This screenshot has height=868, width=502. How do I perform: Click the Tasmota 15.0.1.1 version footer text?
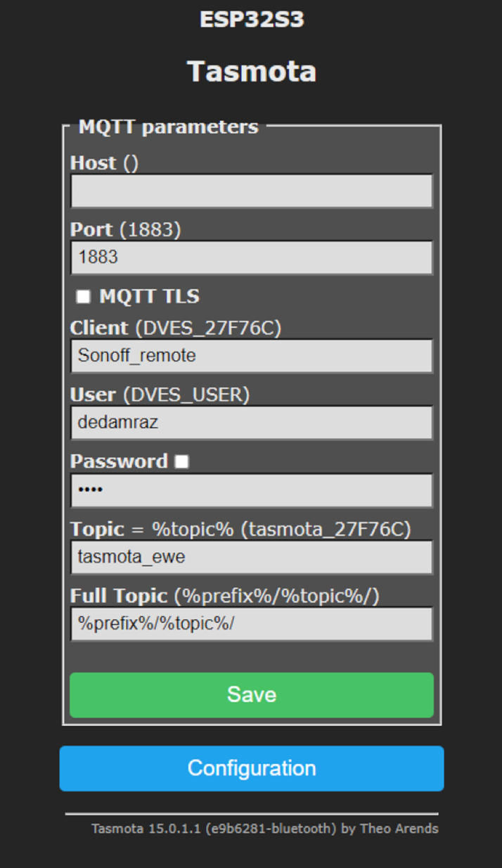click(x=264, y=829)
